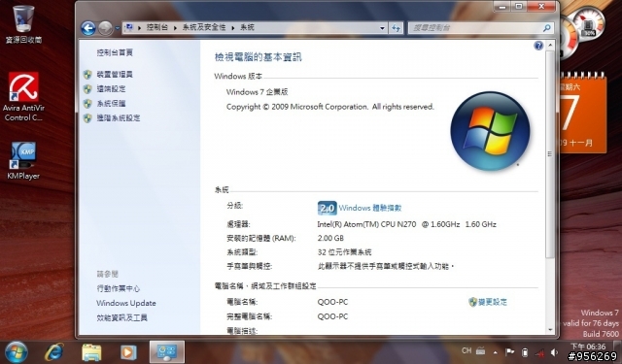The width and height of the screenshot is (622, 364).
Task: Open 行動作業中心 link
Action: click(x=119, y=288)
